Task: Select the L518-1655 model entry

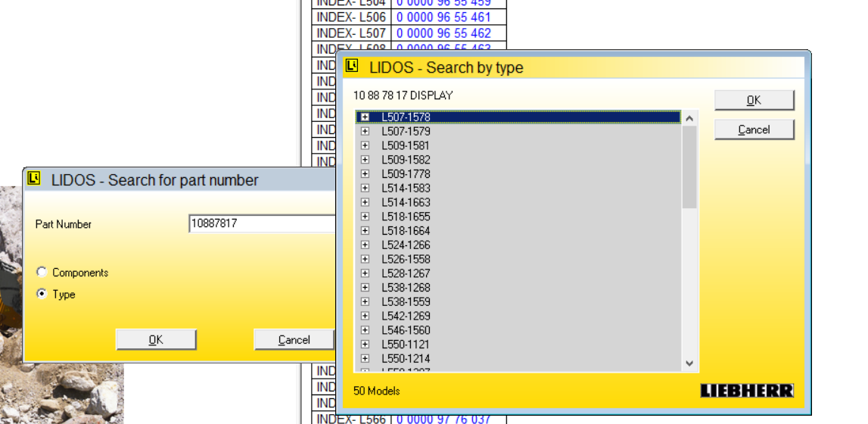Action: click(406, 217)
